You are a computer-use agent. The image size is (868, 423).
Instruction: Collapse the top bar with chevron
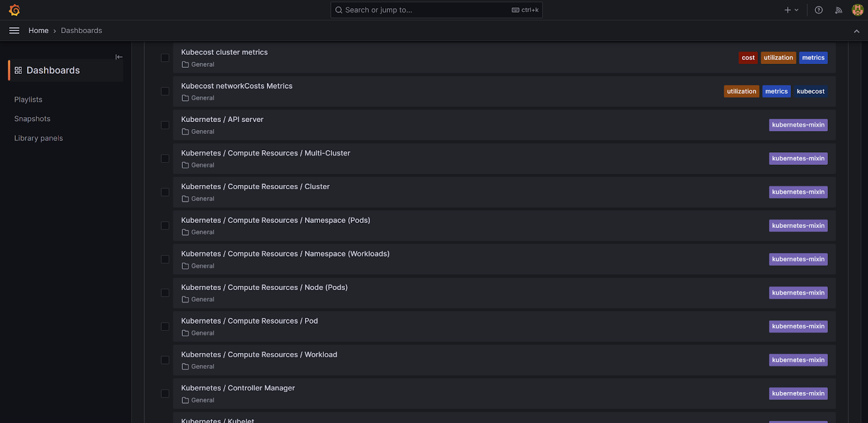point(857,31)
